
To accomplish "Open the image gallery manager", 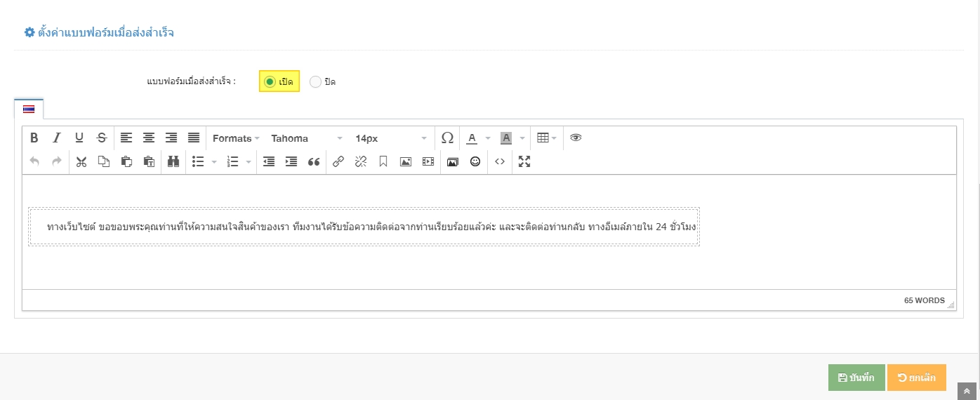I will [453, 161].
